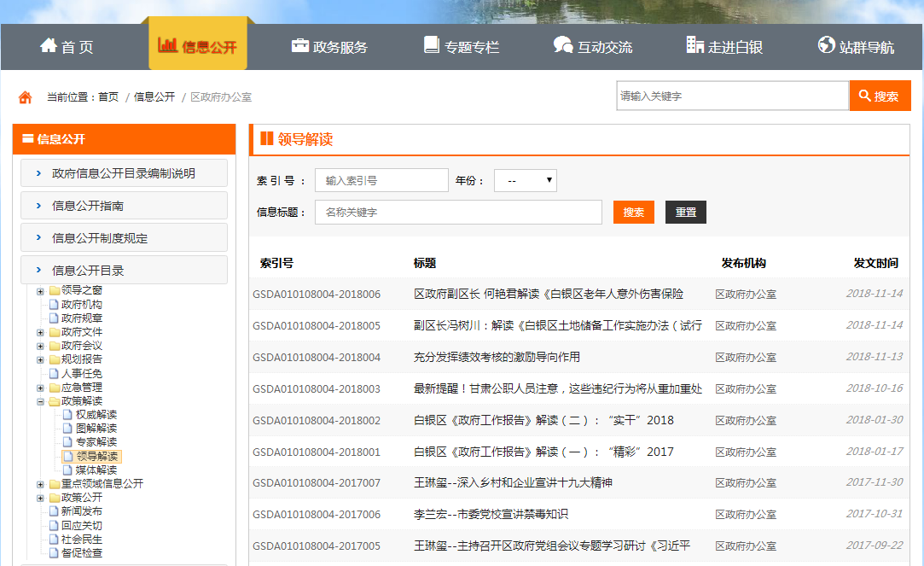Click the folder icon of 重点领域信息公开
Screen dimensions: 924x566
55,484
